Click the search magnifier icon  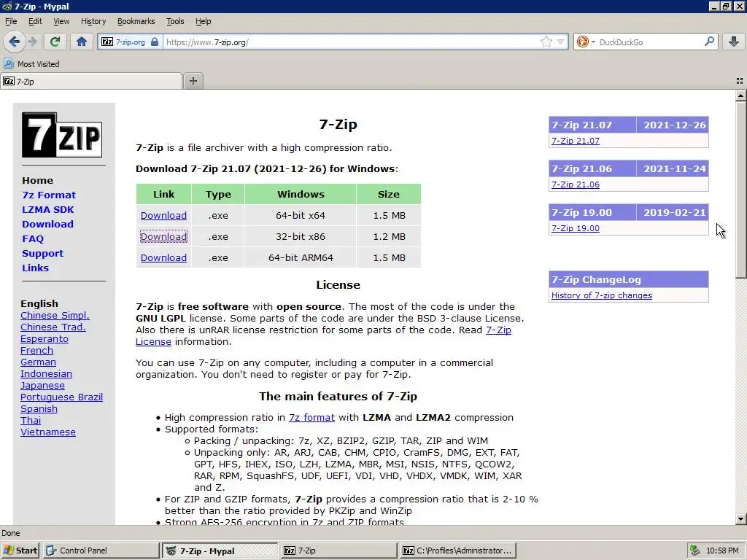click(x=709, y=42)
